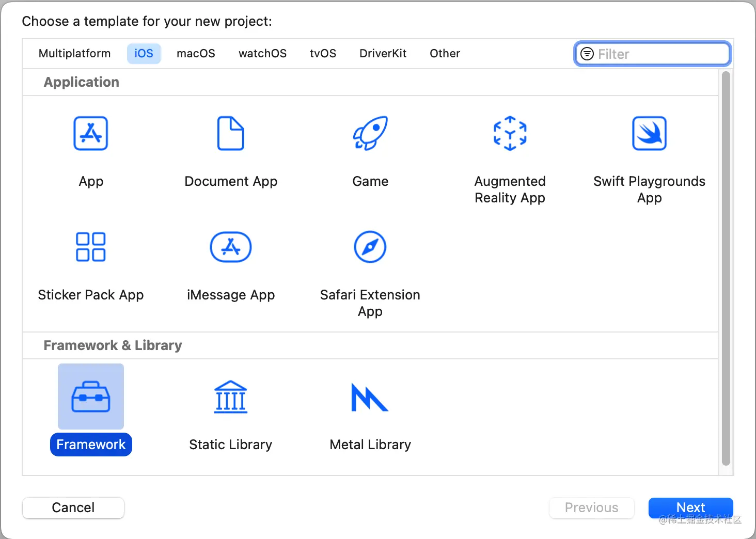
Task: Select the Static Library building icon
Action: (231, 397)
